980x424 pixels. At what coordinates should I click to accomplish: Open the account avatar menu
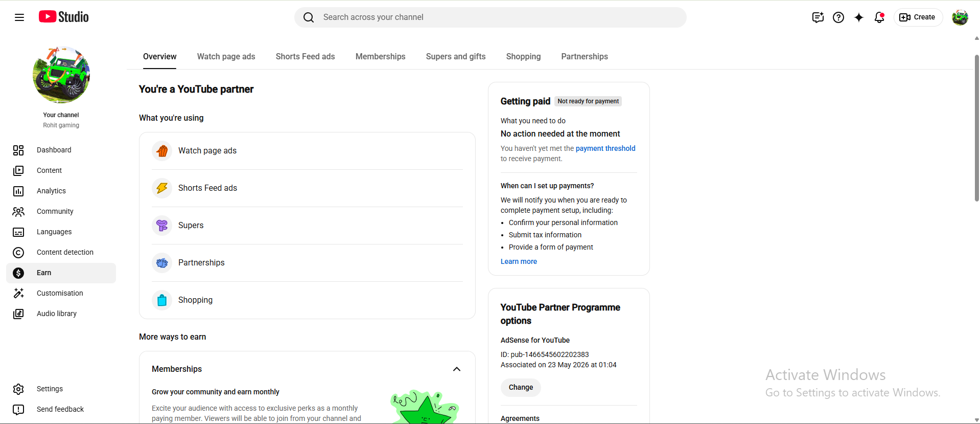[x=960, y=17]
